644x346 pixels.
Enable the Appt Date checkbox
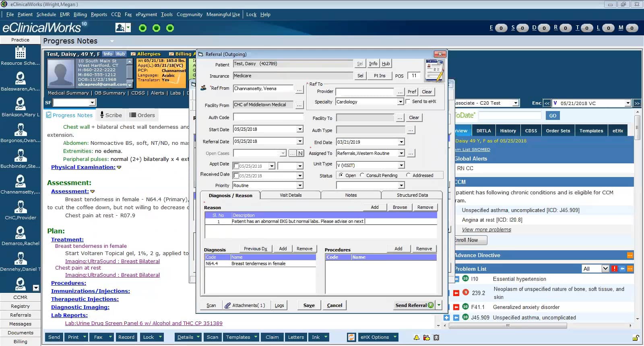tap(236, 166)
